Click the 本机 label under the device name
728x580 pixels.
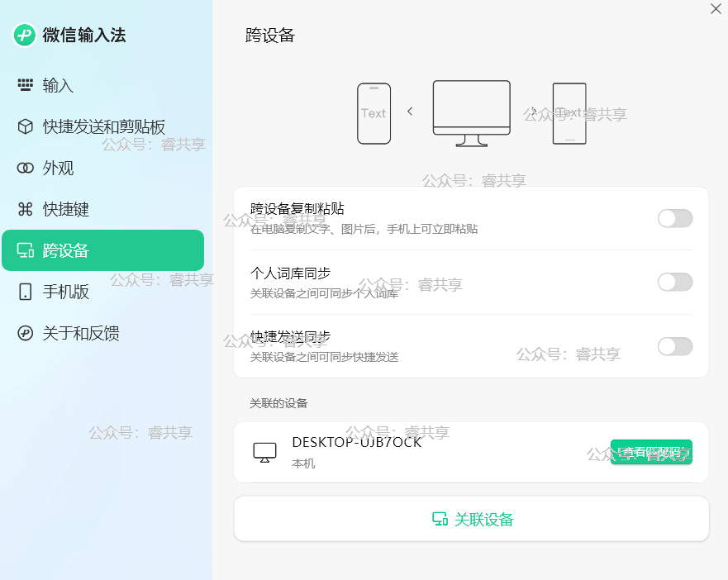coord(303,464)
